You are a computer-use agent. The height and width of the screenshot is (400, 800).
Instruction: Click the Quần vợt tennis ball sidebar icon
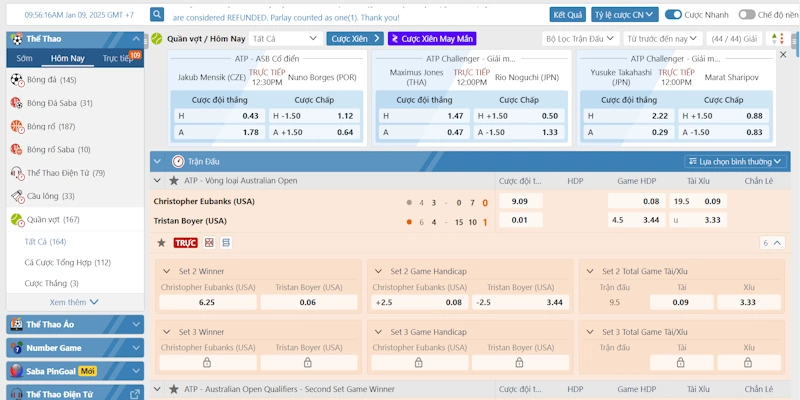click(17, 219)
